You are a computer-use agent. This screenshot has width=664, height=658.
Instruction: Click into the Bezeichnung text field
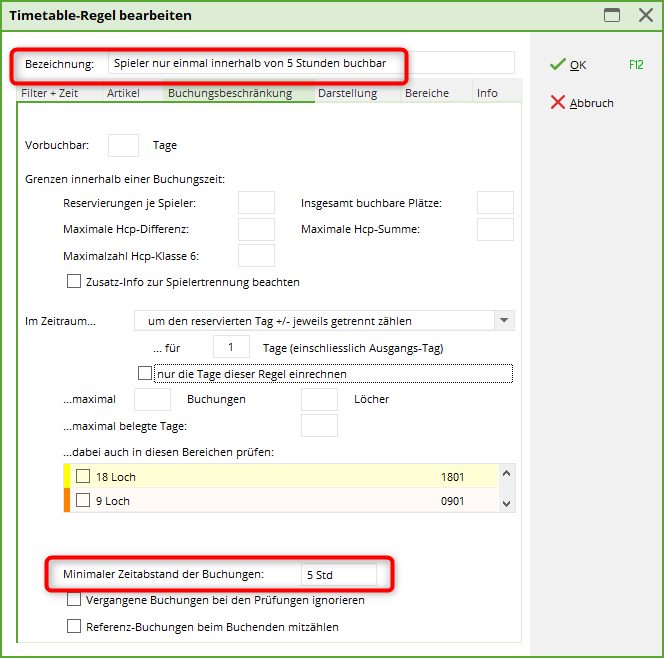(310, 64)
